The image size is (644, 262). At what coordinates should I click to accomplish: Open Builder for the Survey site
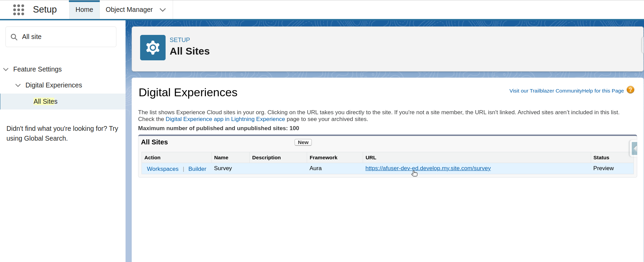pos(197,169)
